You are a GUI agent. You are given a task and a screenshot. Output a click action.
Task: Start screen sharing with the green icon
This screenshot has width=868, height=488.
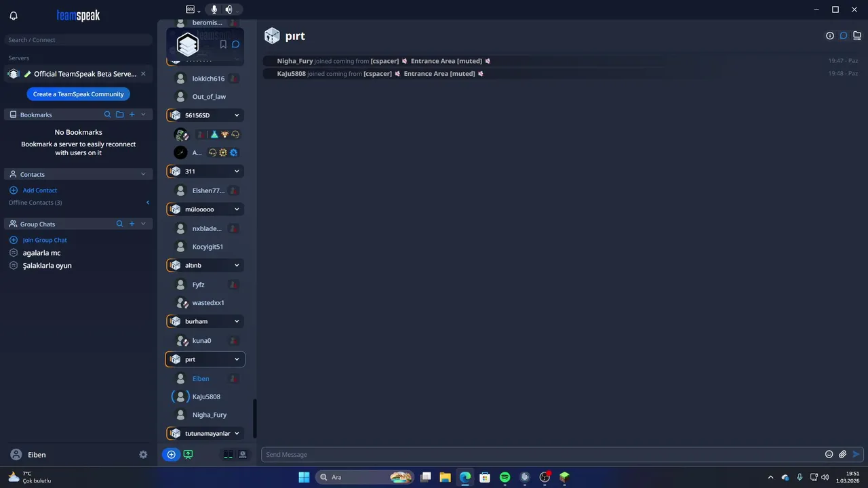pos(189,455)
